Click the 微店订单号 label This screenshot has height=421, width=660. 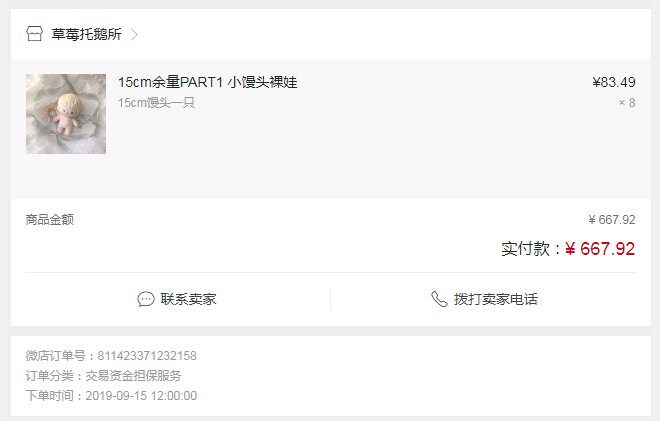coord(56,356)
